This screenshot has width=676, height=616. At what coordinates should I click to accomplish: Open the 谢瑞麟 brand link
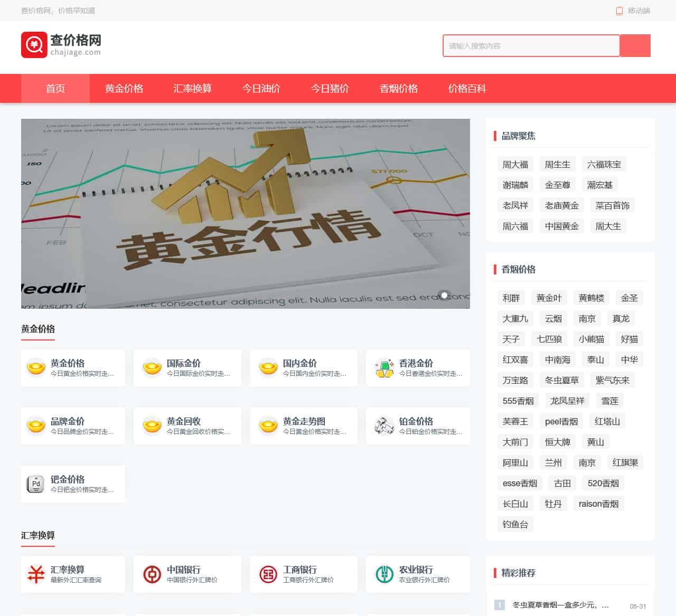click(515, 185)
